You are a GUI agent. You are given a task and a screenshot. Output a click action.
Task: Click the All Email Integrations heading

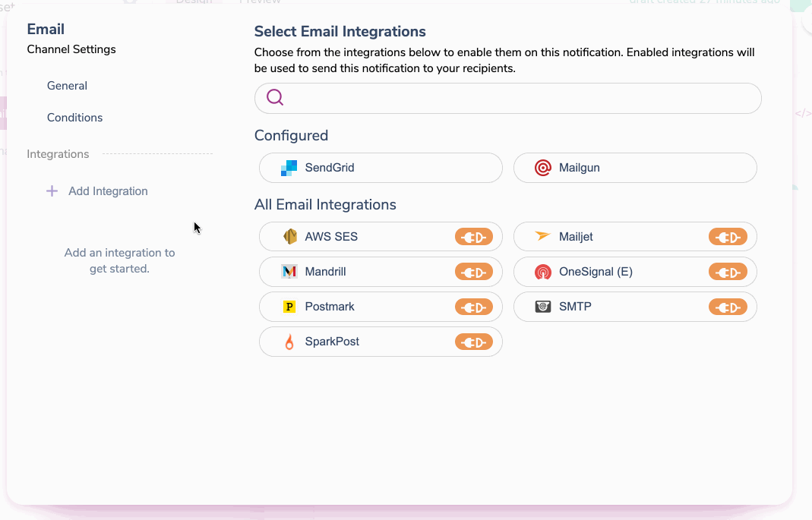click(325, 205)
